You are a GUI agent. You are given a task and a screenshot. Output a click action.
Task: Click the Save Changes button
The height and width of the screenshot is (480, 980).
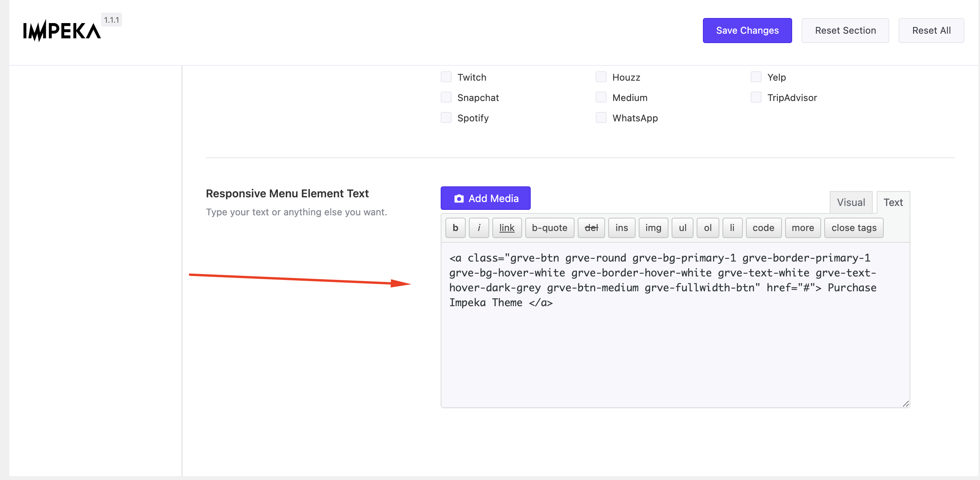point(747,31)
